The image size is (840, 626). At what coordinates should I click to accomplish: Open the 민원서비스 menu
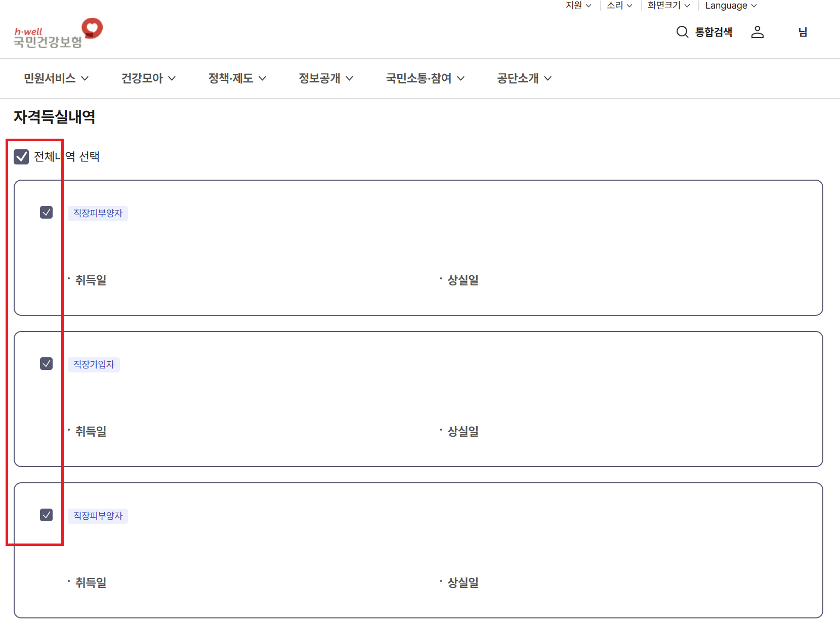[56, 78]
